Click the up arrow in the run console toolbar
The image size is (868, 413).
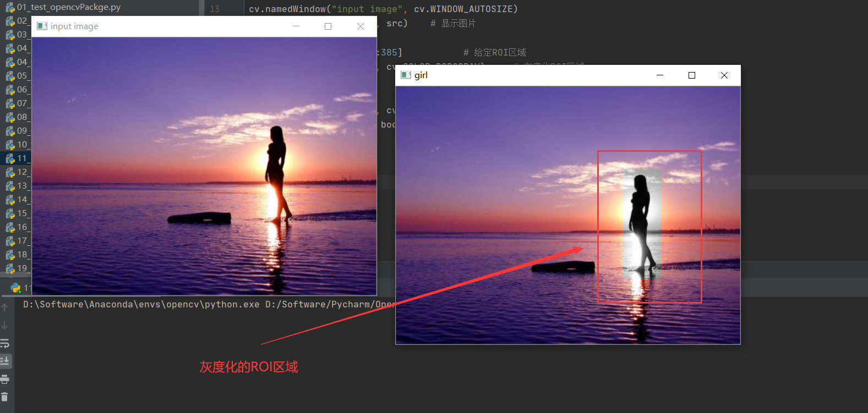pyautogui.click(x=5, y=308)
